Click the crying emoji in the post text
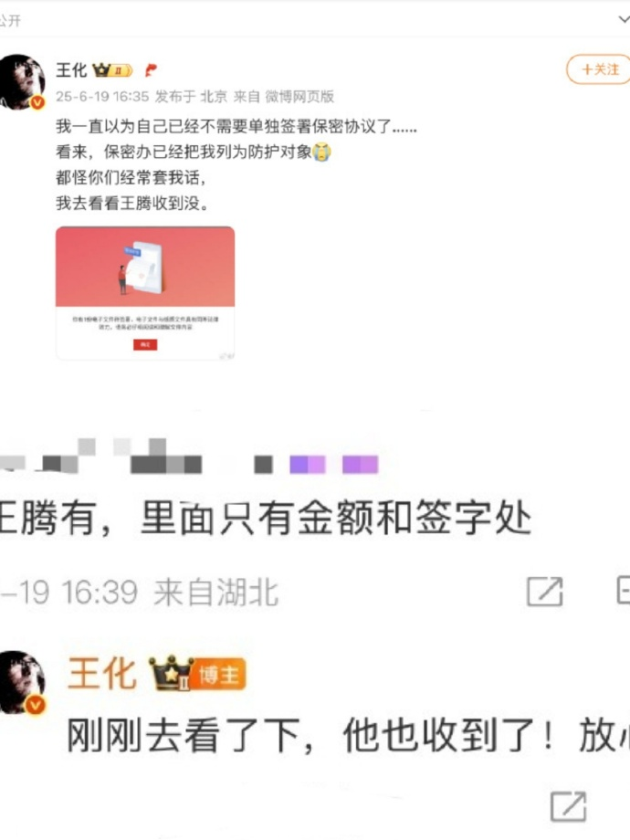The width and height of the screenshot is (630, 840). click(321, 152)
